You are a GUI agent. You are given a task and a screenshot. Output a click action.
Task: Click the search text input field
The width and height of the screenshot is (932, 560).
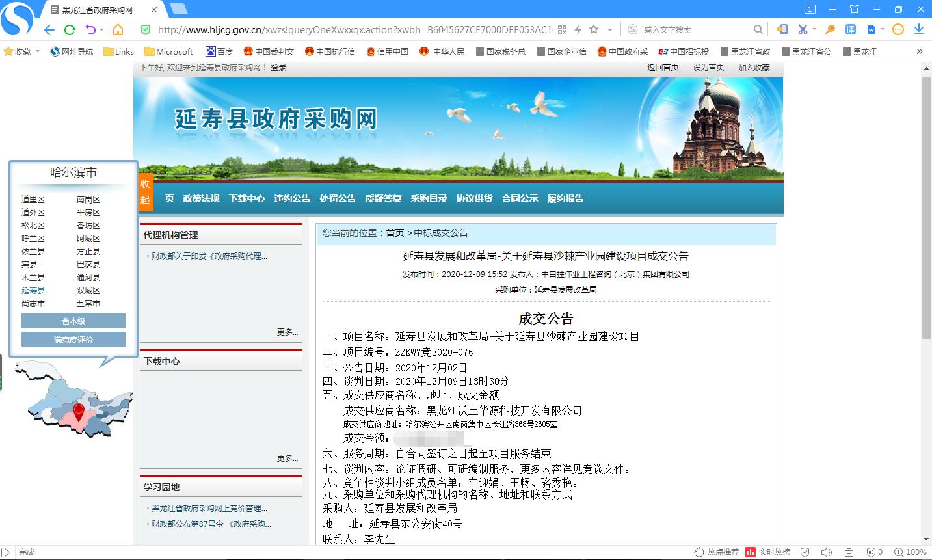[693, 29]
